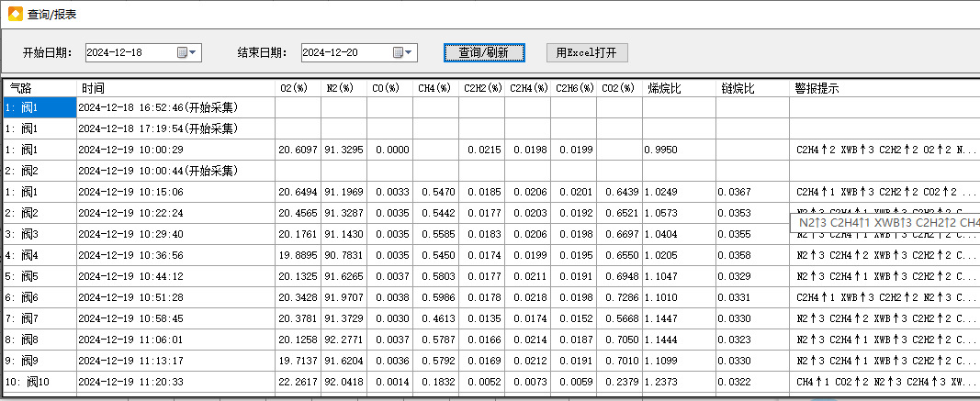The width and height of the screenshot is (980, 401).
Task: Open the end date calendar dropdown
Action: coord(404,53)
